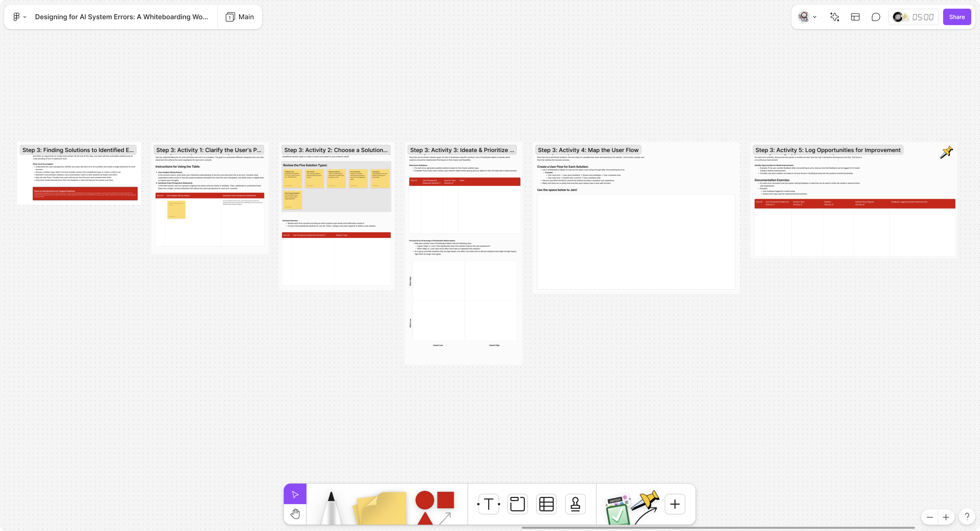Click the 'Review the Five Solution Types:' heading
980x531 pixels.
pyautogui.click(x=305, y=165)
